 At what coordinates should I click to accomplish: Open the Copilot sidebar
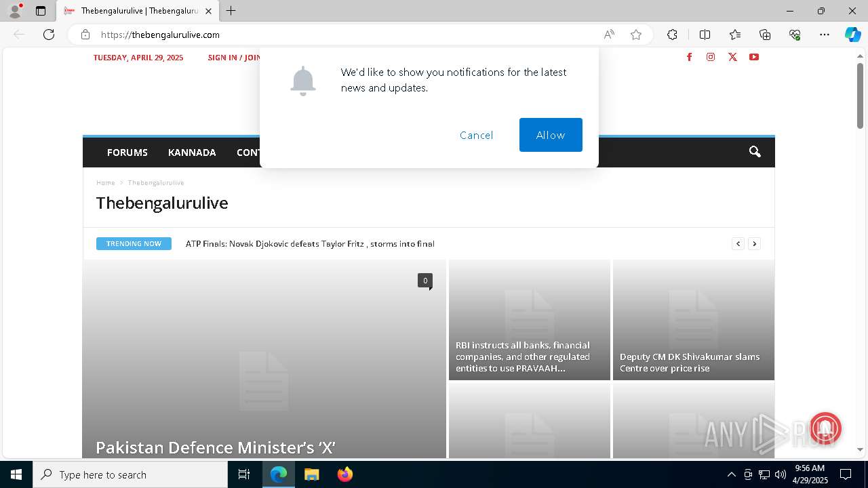[x=852, y=35]
